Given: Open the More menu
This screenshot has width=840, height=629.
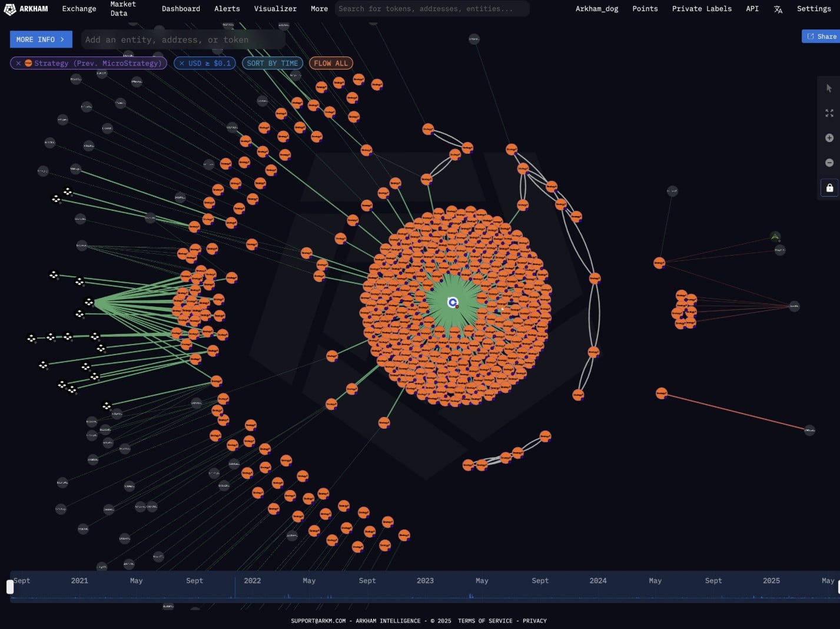Looking at the screenshot, I should pyautogui.click(x=319, y=9).
